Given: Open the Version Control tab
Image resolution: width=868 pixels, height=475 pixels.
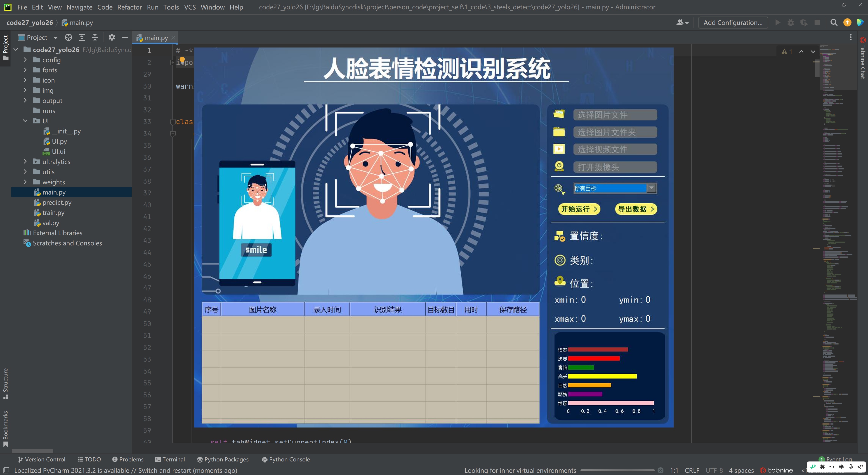Looking at the screenshot, I should pos(41,459).
